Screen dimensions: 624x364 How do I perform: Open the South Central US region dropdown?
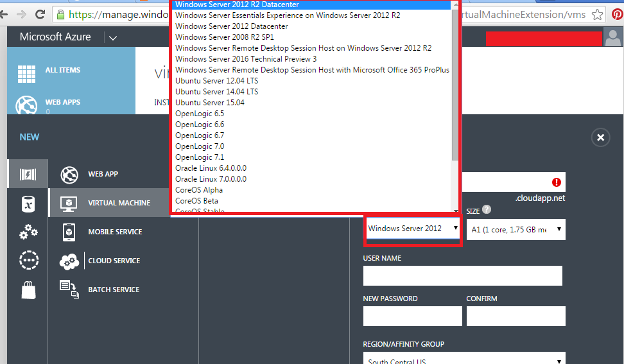point(464,358)
